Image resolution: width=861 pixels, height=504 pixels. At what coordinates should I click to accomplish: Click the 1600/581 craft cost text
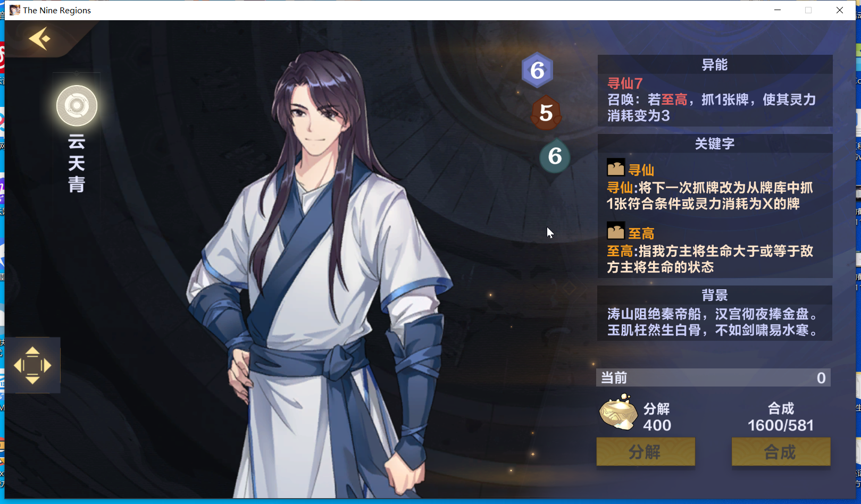(x=781, y=425)
